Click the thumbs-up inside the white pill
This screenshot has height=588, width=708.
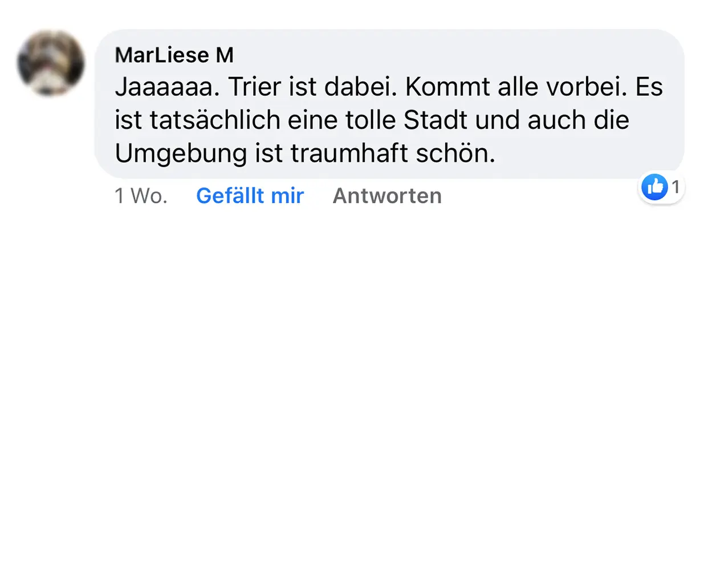[x=654, y=187]
